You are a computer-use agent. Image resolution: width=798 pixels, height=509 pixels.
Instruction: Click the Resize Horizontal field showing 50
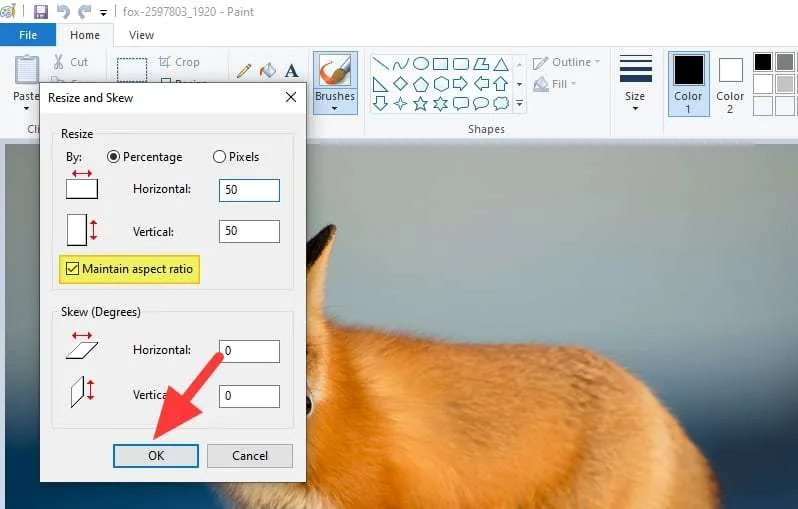(249, 190)
